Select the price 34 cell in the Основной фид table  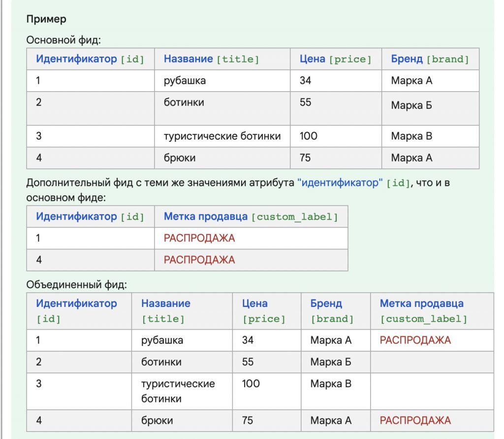[x=336, y=80]
